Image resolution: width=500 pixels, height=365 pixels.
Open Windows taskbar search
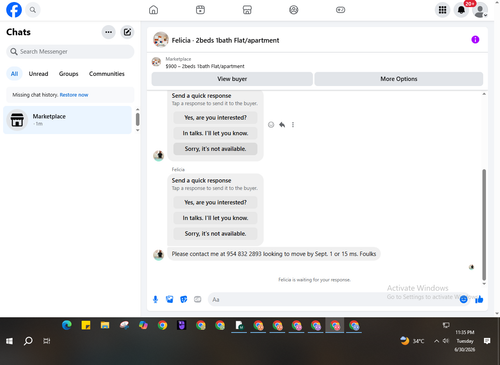point(28,341)
